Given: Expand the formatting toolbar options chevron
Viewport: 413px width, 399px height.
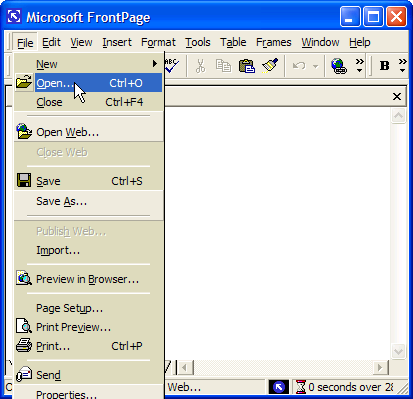Looking at the screenshot, I should click(403, 65).
